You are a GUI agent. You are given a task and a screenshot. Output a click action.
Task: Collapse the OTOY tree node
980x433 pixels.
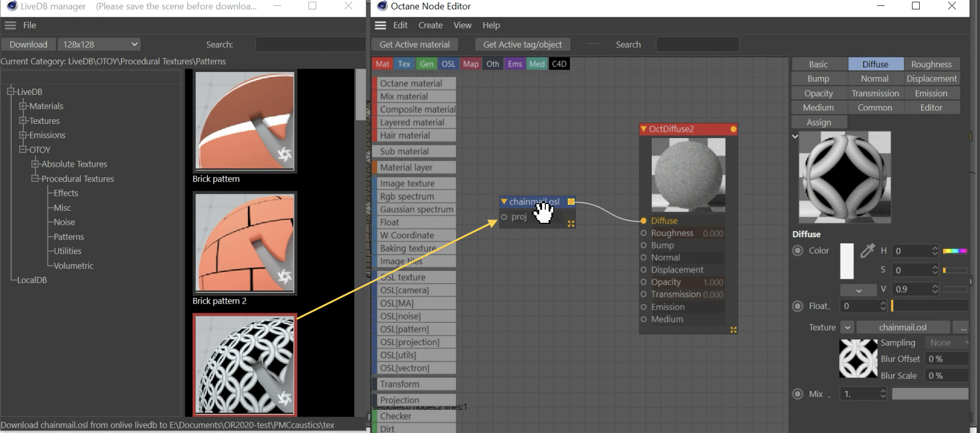coord(22,149)
